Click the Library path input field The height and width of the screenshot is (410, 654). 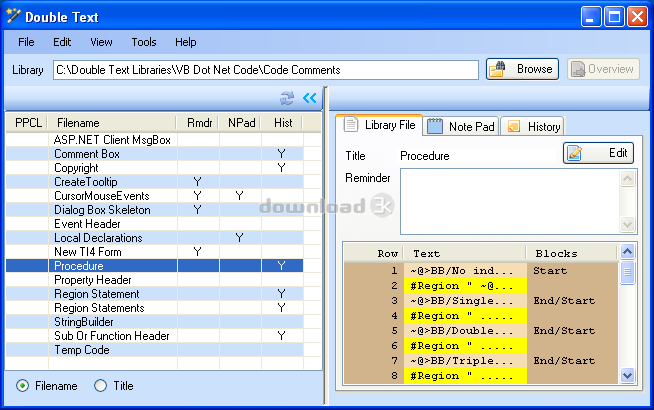[x=266, y=70]
